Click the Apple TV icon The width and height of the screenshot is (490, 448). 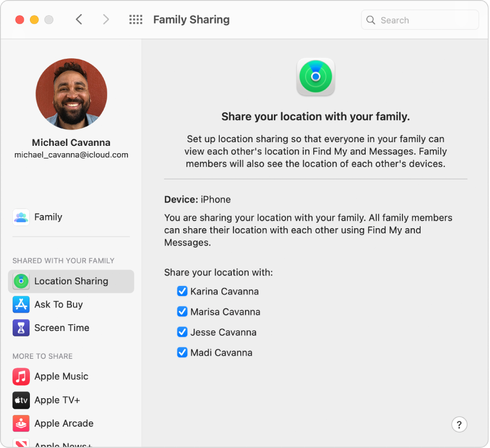coord(21,400)
